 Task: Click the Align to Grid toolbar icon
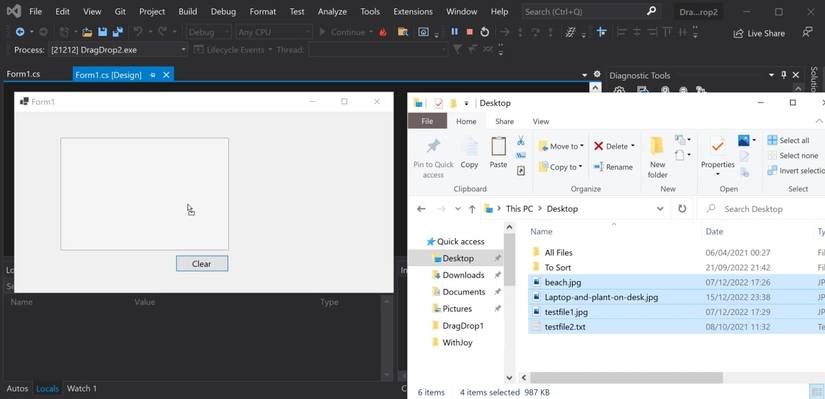pyautogui.click(x=601, y=32)
